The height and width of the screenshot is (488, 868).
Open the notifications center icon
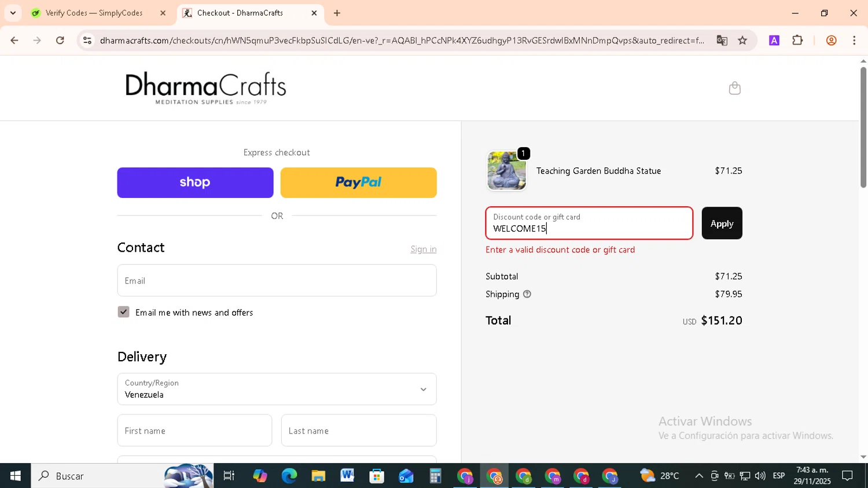pos(847,476)
